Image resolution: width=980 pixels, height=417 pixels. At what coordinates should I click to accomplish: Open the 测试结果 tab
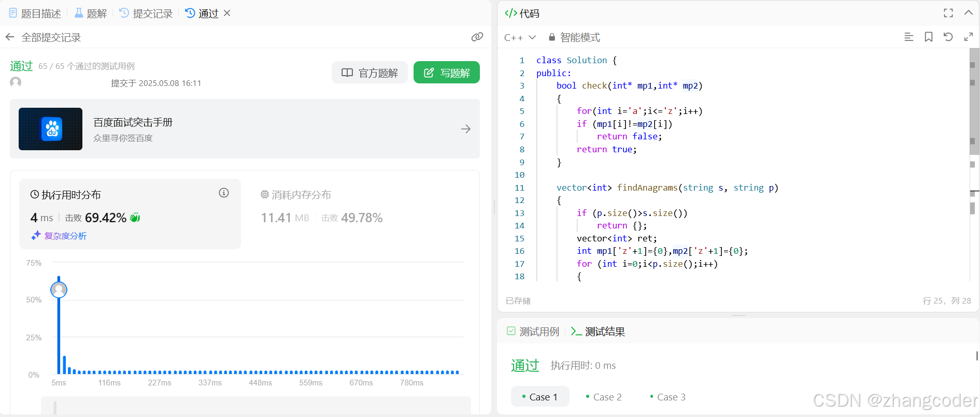[598, 332]
